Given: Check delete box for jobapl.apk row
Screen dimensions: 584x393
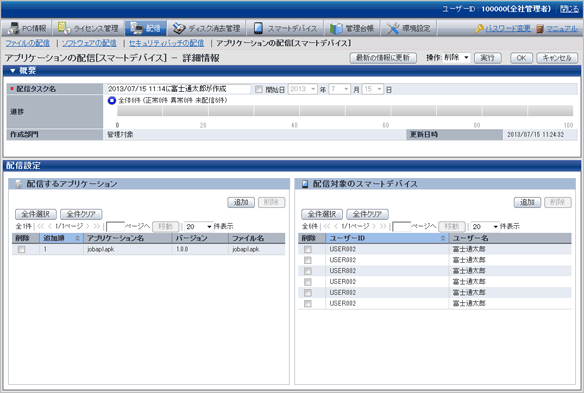Looking at the screenshot, I should pos(21,250).
